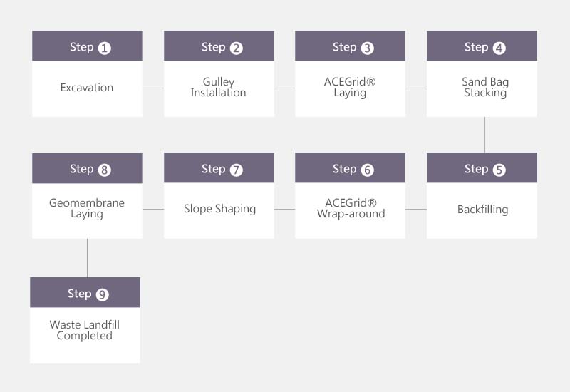The image size is (570, 392).
Task: Click the circled number 9 icon
Action: [102, 294]
